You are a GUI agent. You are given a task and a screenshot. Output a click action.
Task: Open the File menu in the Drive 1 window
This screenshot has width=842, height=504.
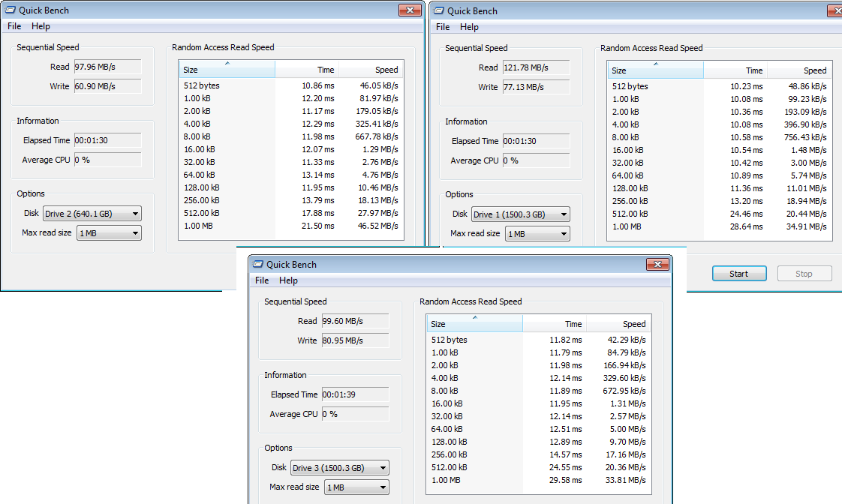click(x=443, y=27)
